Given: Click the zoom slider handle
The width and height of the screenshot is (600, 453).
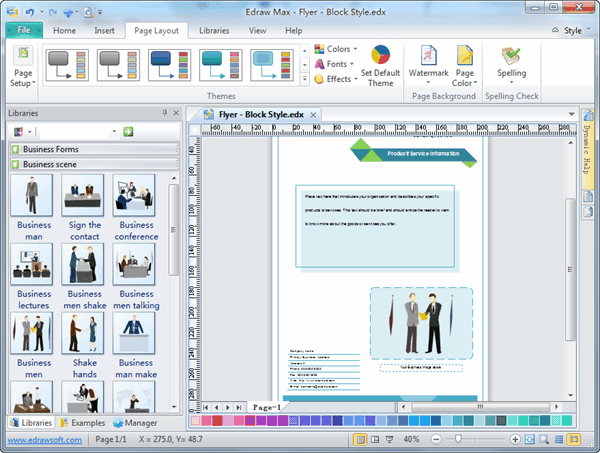Looking at the screenshot, I should tap(460, 440).
